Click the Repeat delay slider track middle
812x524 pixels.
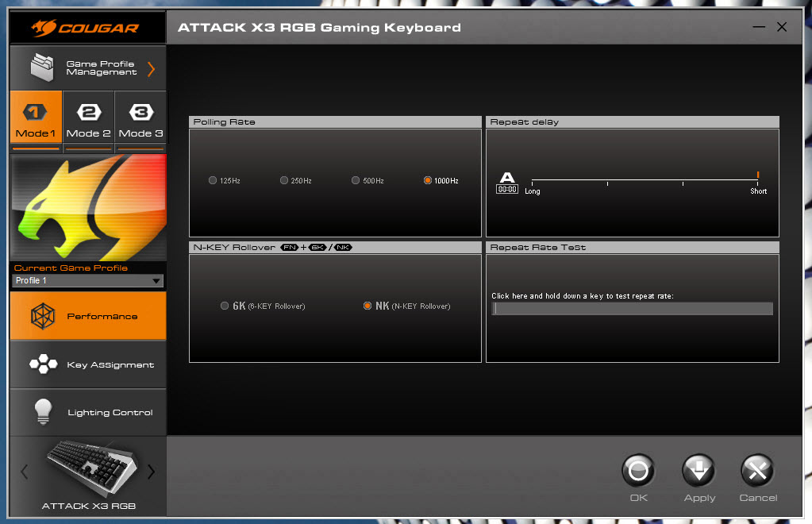[645, 180]
